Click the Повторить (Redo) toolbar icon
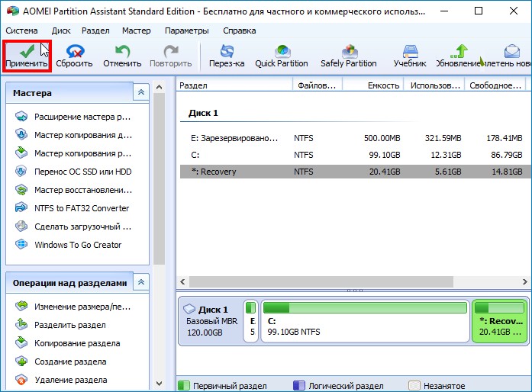 pyautogui.click(x=171, y=56)
